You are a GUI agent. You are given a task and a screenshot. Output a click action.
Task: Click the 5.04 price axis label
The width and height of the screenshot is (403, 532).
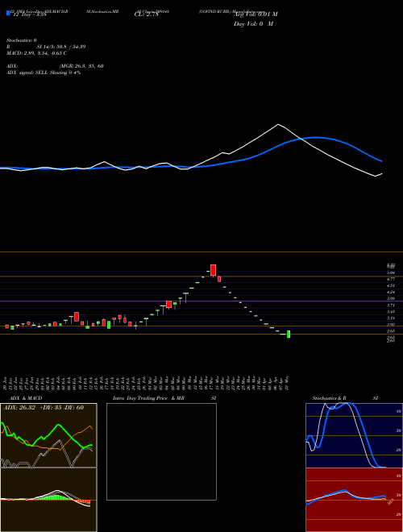tap(391, 272)
